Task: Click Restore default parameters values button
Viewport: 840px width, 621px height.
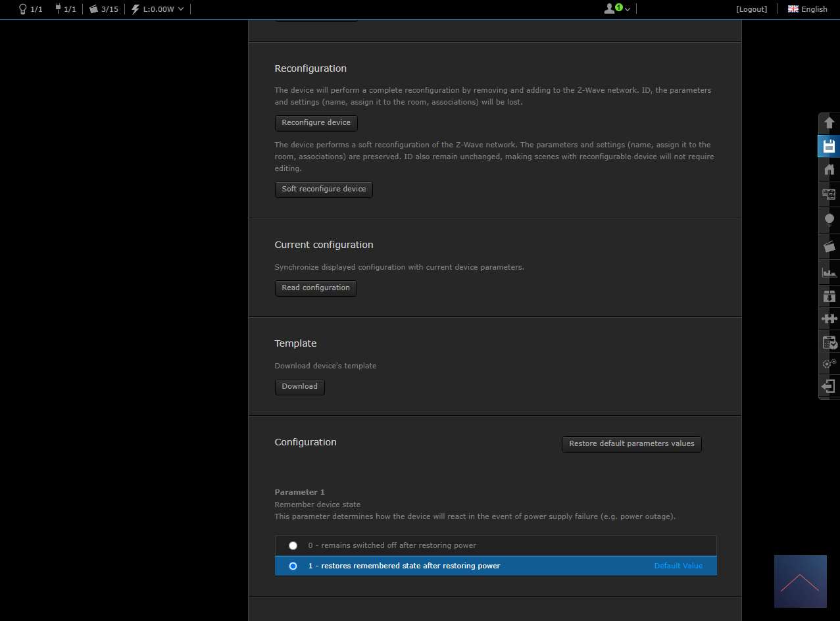Action: click(631, 444)
